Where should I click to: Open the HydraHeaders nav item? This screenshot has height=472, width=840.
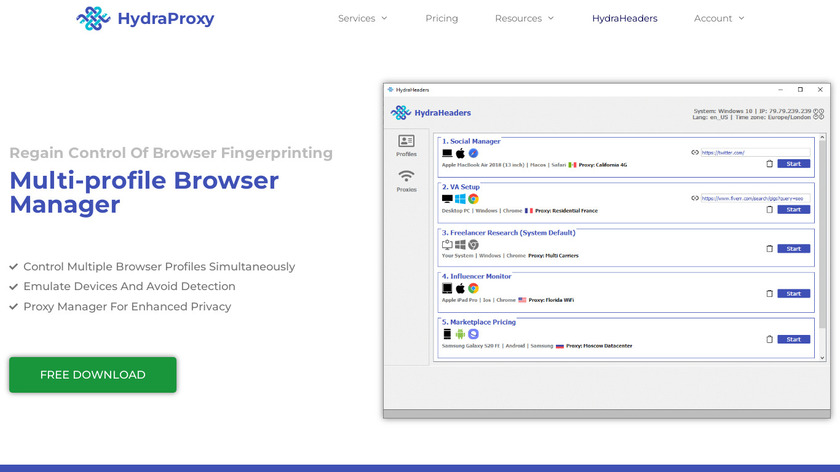tap(625, 18)
